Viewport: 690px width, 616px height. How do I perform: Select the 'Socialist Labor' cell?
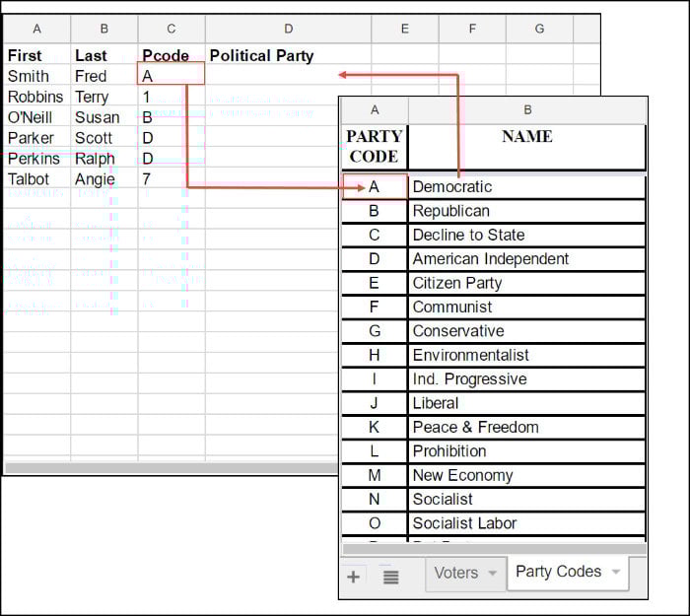pos(526,523)
